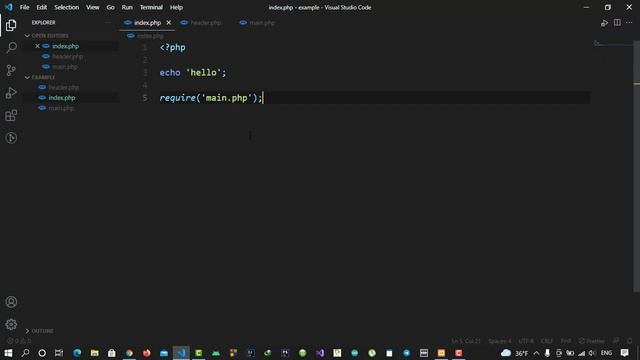Open the Source Control view
This screenshot has height=360, width=640.
pos(11,70)
